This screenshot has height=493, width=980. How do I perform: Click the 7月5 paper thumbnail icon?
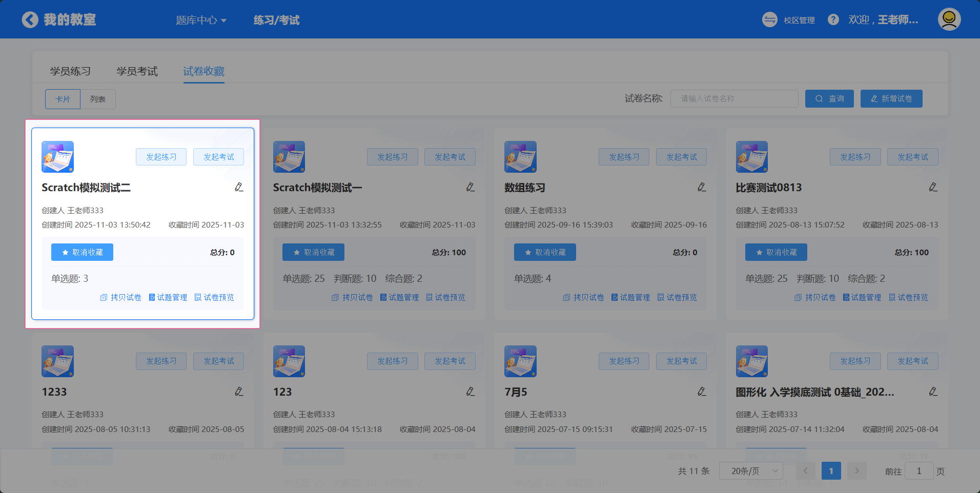[x=520, y=361]
